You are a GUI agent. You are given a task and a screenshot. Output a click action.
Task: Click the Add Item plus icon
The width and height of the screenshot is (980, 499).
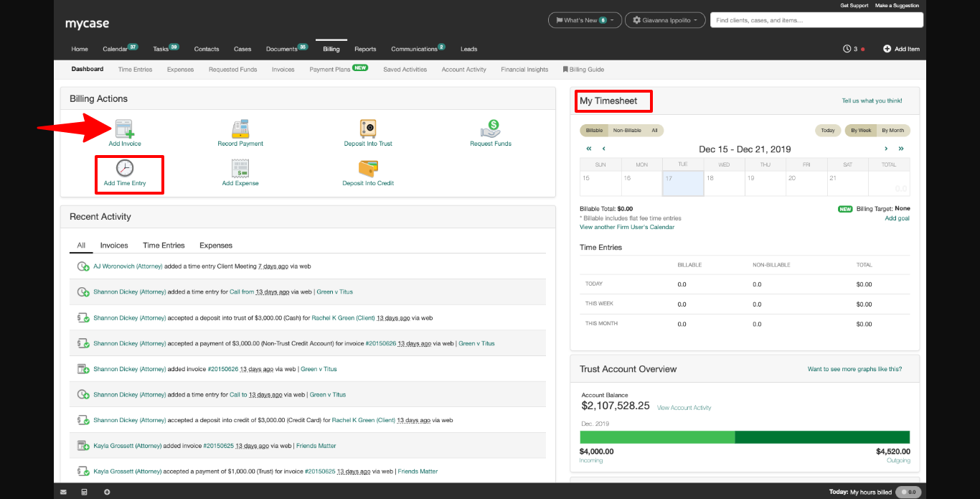[887, 49]
